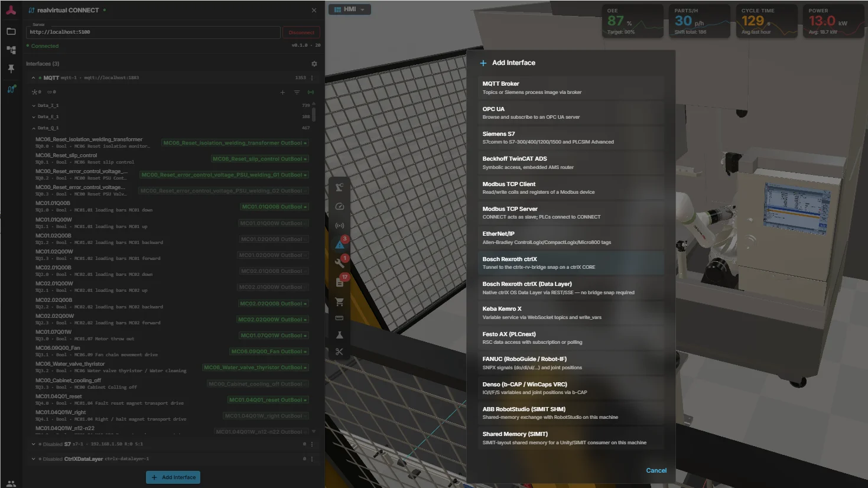
Task: Click the Server URL input field
Action: [153, 32]
